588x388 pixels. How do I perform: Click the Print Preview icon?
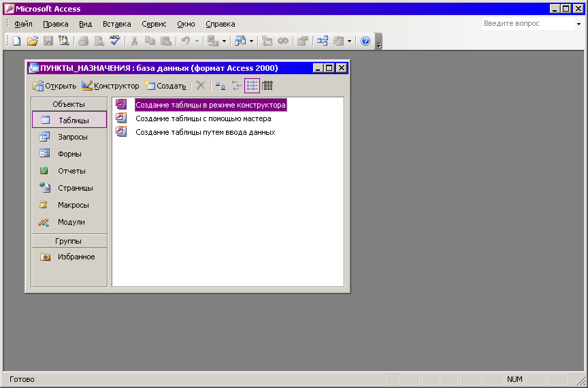[99, 41]
